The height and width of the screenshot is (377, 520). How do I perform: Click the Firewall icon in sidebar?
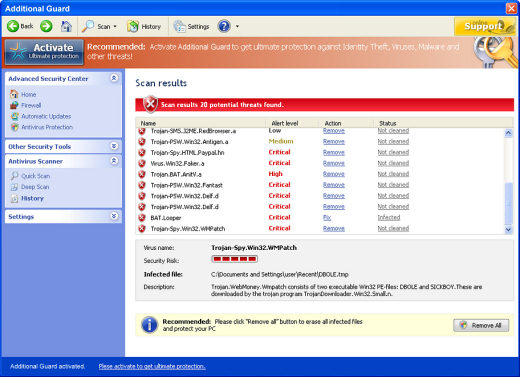[14, 105]
